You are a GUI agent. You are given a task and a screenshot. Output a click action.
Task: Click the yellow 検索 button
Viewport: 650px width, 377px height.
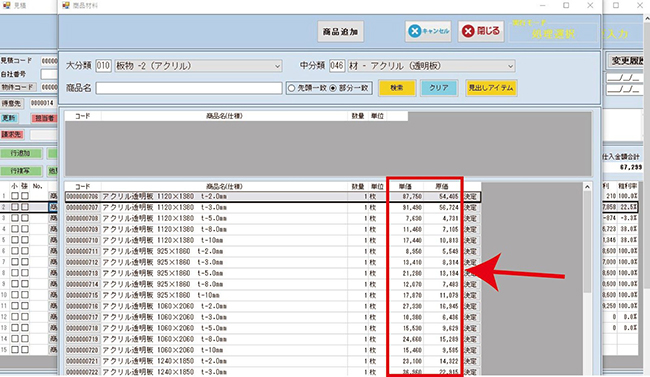pos(397,88)
